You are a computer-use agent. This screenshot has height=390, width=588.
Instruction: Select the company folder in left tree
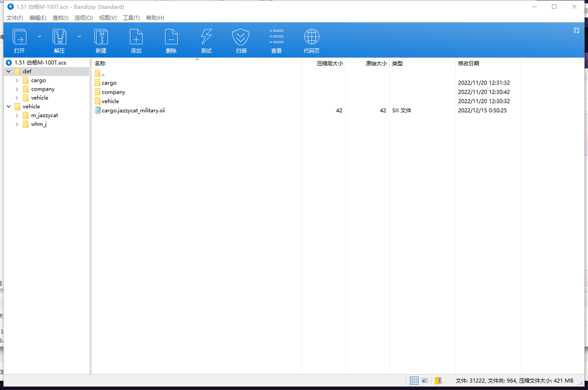tap(43, 89)
